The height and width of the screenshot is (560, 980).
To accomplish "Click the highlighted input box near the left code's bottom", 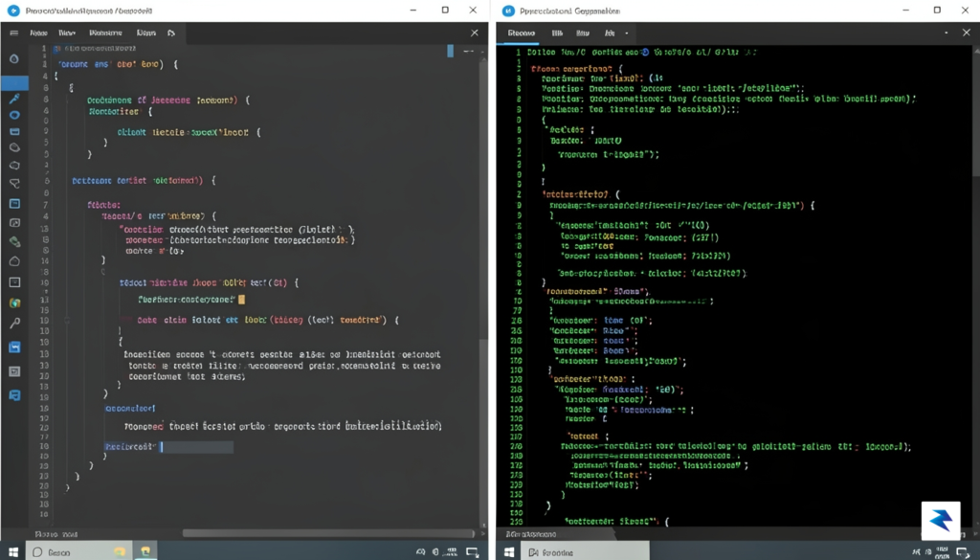I will click(197, 447).
